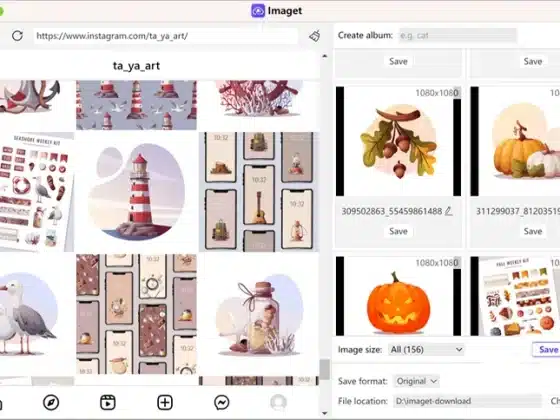Click filename text 311299037_81203519
Screen dimensions: 560x420
click(518, 211)
